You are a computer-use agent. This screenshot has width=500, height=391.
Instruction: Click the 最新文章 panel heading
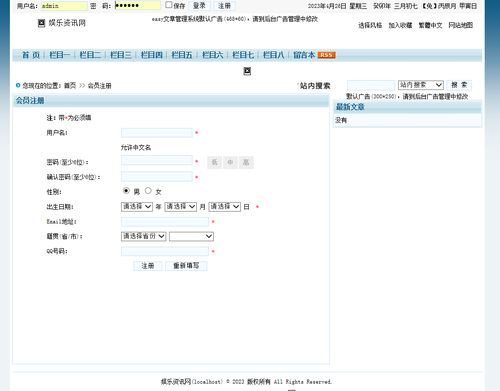350,107
